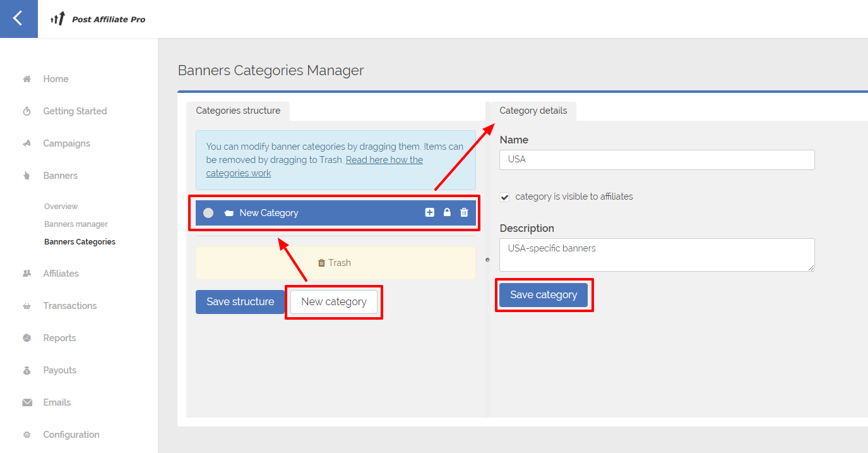Open Campaigns in the sidebar
Viewport: 868px width, 453px height.
[67, 143]
